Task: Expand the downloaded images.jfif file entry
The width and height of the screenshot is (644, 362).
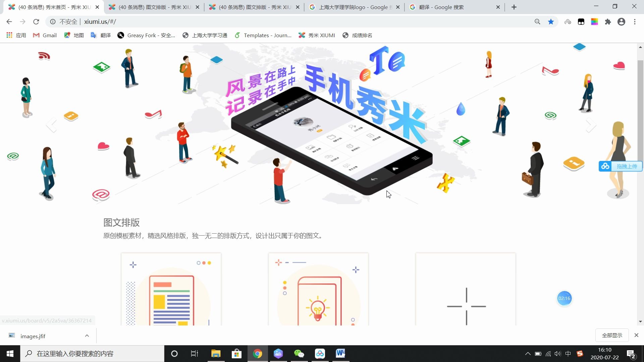Action: click(87, 336)
